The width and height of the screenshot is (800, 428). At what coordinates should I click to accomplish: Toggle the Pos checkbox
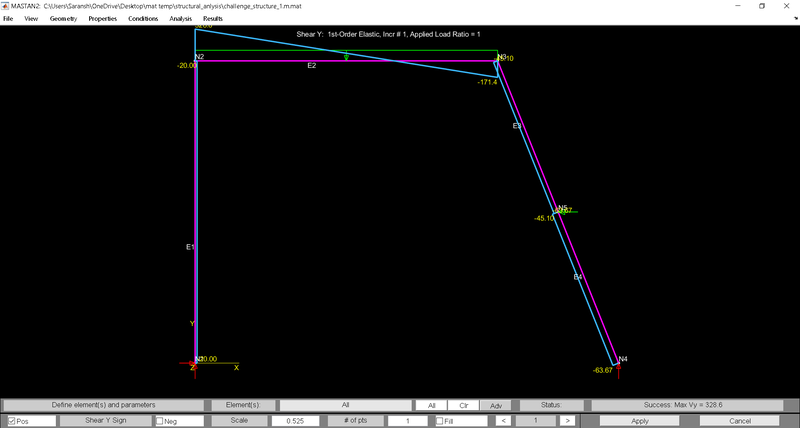tap(11, 421)
